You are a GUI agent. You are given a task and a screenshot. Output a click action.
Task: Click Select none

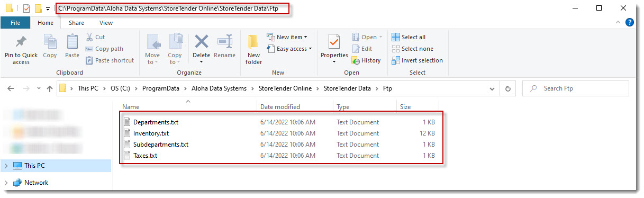(412, 49)
